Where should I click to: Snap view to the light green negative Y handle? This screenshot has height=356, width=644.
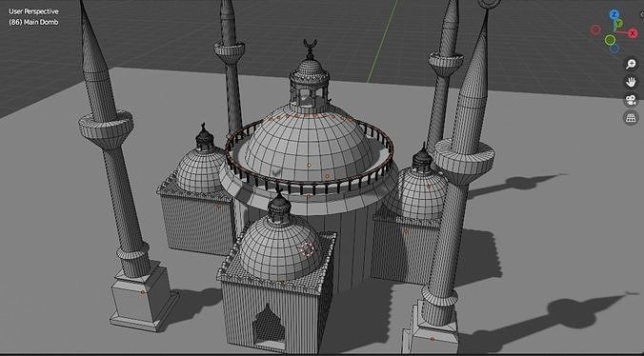[611, 40]
